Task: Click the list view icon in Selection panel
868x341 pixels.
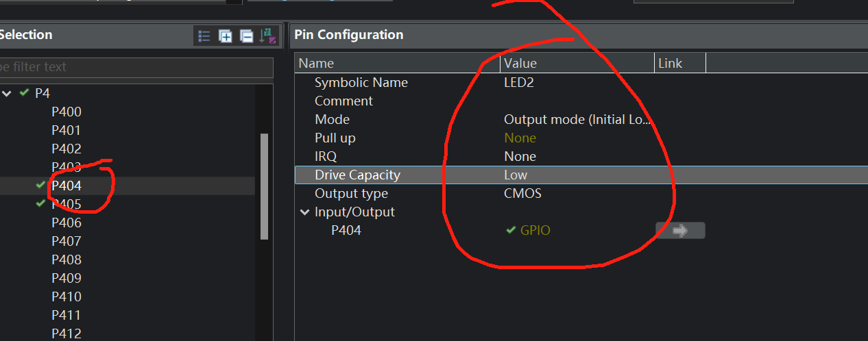Action: click(x=204, y=36)
